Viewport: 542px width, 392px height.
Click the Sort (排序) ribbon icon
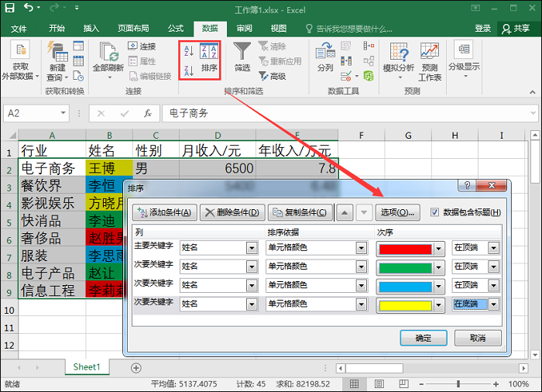click(209, 57)
